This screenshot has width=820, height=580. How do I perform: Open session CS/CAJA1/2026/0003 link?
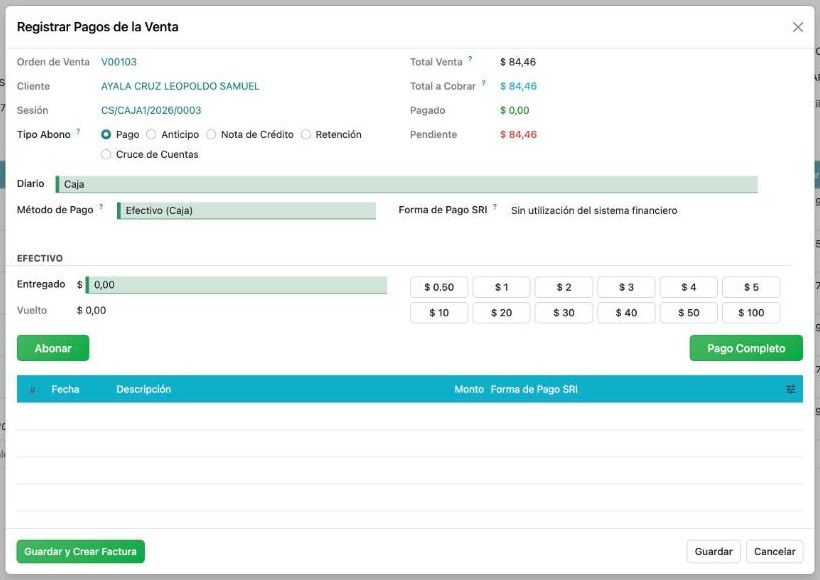(151, 110)
